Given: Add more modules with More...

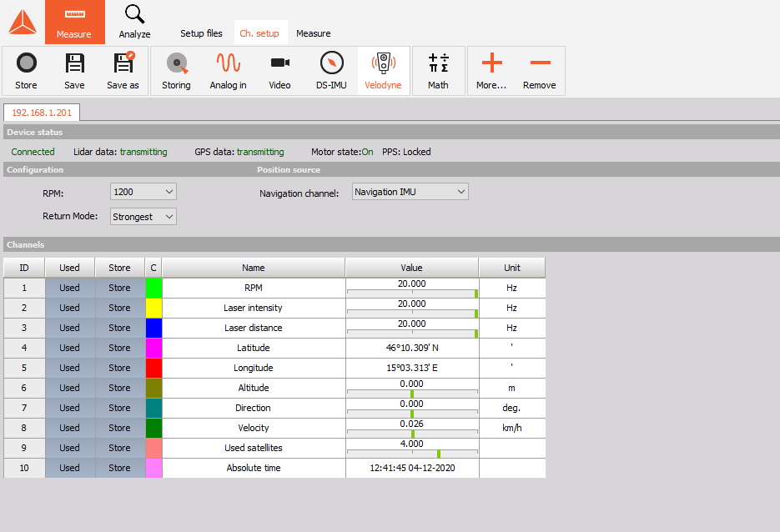Looking at the screenshot, I should point(491,71).
